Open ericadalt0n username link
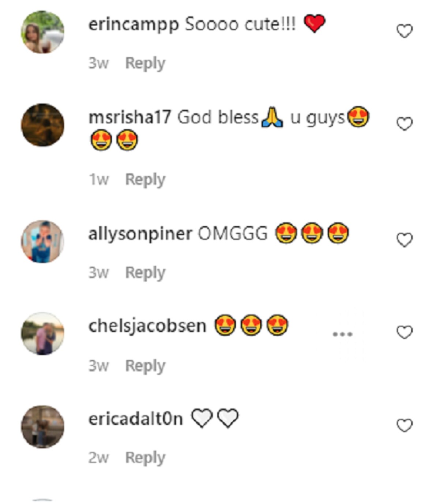 tap(136, 419)
